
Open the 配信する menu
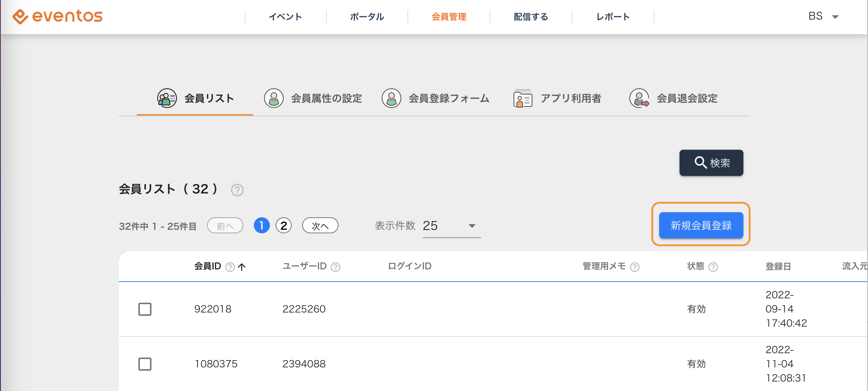531,17
